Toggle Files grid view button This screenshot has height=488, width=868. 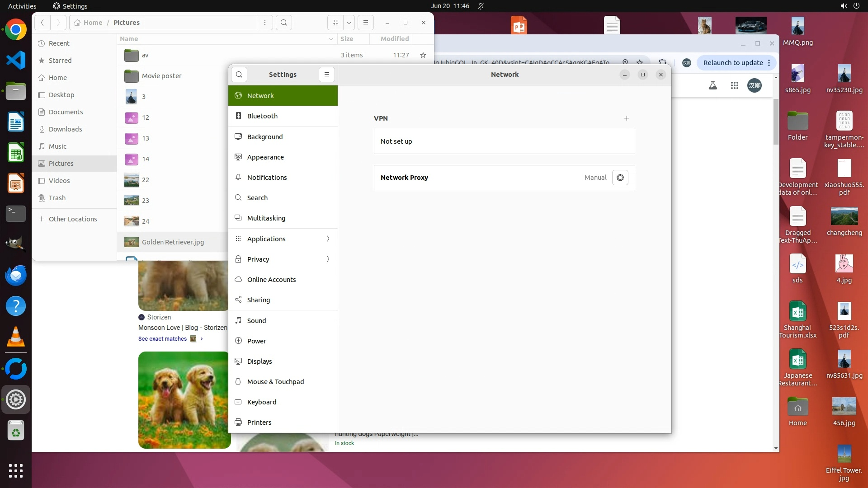[335, 23]
